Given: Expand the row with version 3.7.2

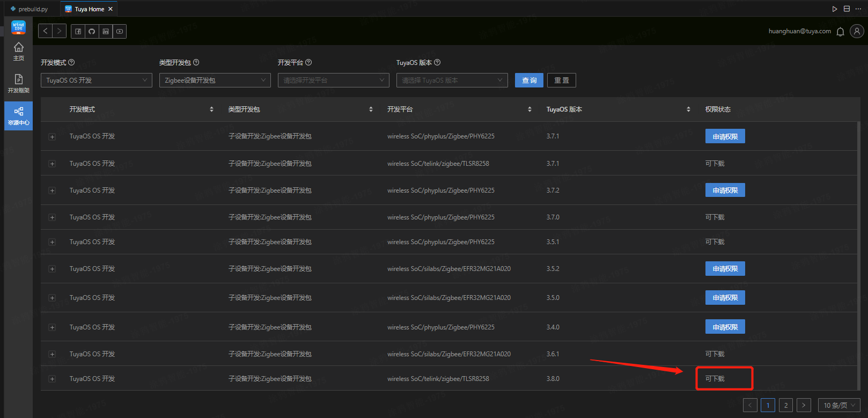Looking at the screenshot, I should pyautogui.click(x=52, y=190).
